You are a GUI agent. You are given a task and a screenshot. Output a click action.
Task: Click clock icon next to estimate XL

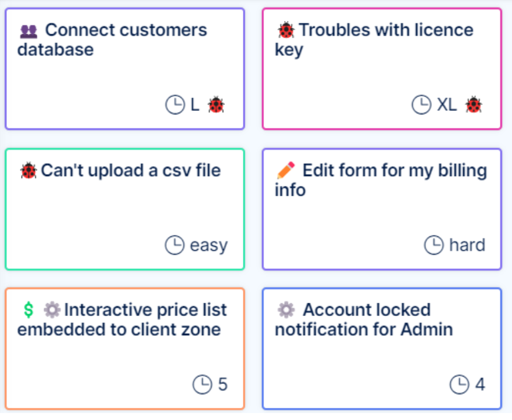coord(421,105)
